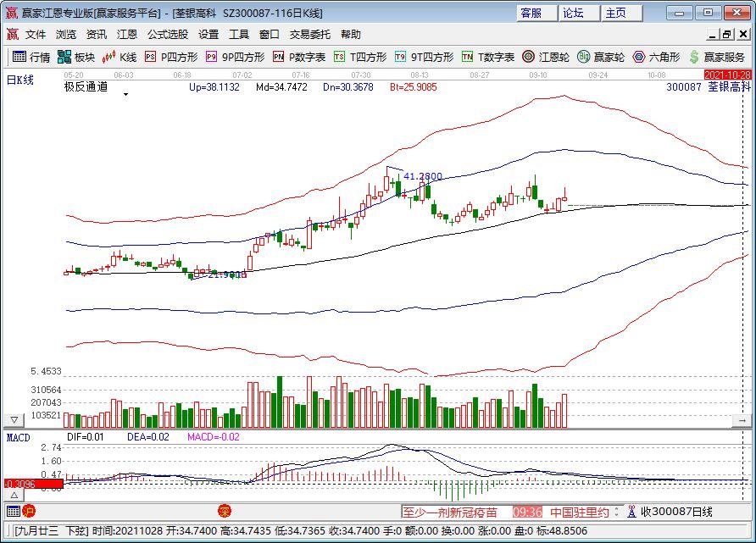Open the 赢家轮 wheel tool
756x543 pixels.
pyautogui.click(x=601, y=57)
